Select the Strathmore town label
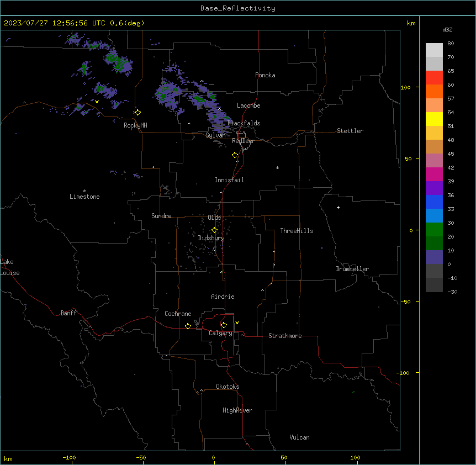This screenshot has height=465, width=476. pos(285,336)
